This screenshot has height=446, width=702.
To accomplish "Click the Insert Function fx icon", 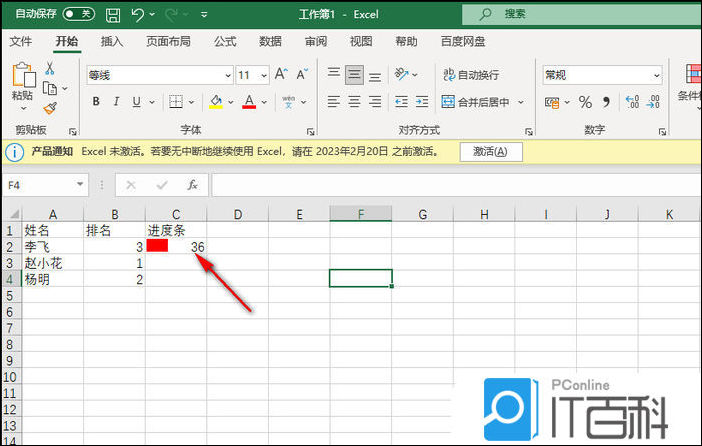I will (193, 184).
